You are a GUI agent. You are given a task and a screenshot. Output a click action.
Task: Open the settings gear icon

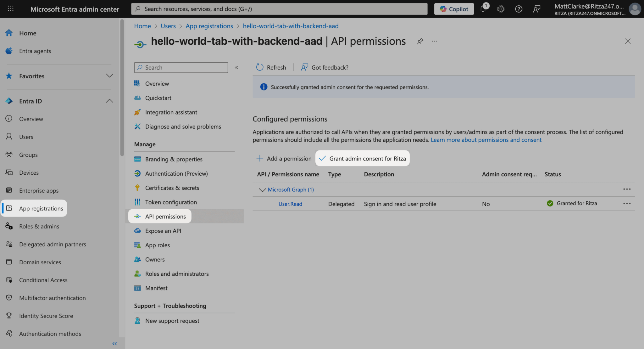point(501,9)
